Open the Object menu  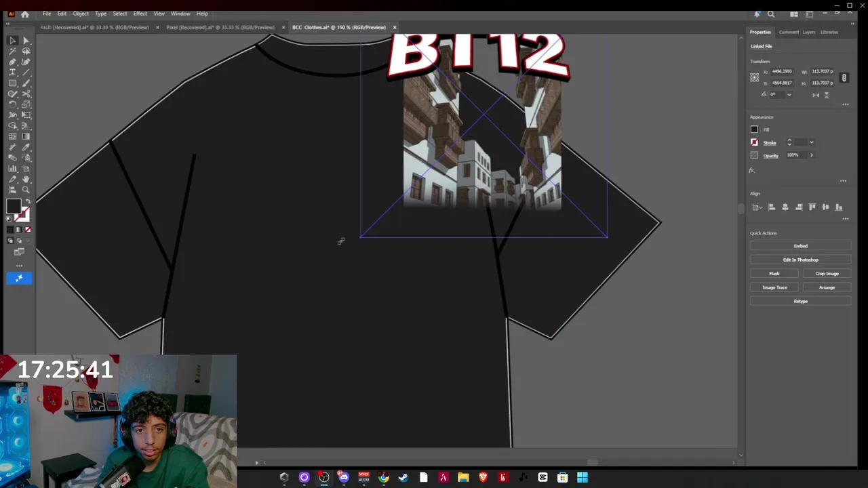pyautogui.click(x=81, y=14)
